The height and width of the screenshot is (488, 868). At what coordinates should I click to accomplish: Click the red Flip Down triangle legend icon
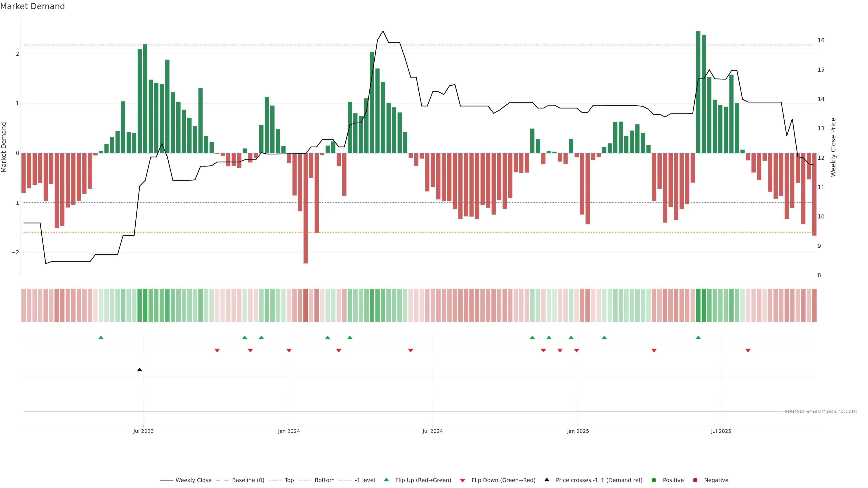click(x=463, y=480)
